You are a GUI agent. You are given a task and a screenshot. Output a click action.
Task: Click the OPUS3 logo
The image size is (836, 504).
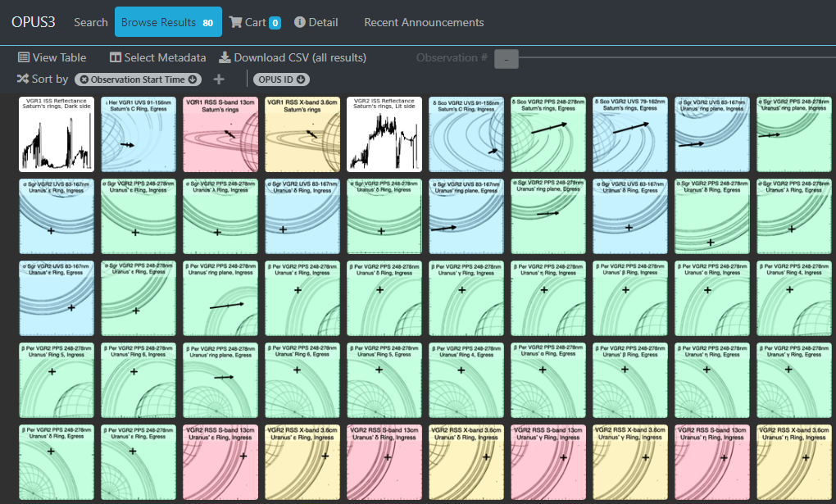pos(33,22)
